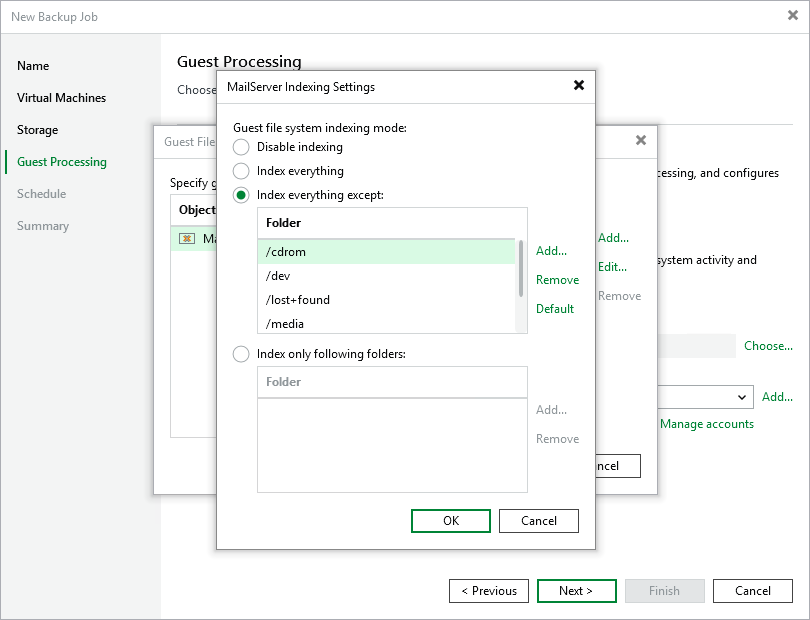Click Next to proceed in the wizard
Screen dimensions: 810x620
click(x=576, y=590)
